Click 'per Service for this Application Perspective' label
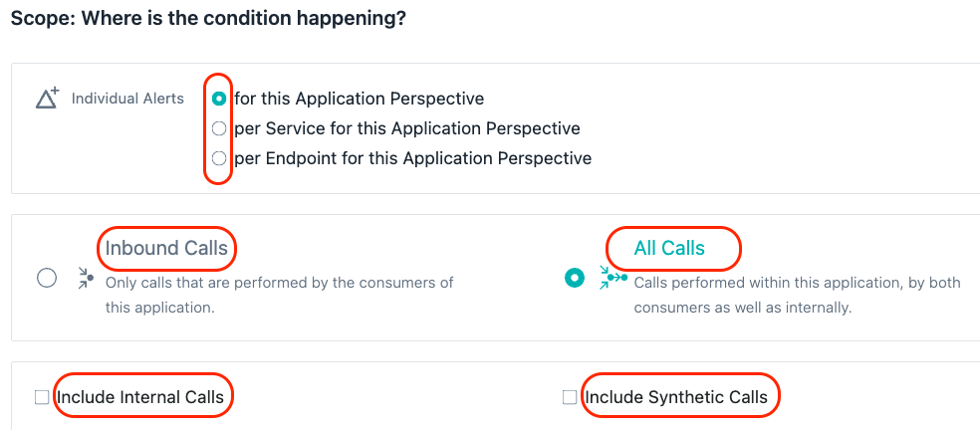980x430 pixels. coord(407,128)
